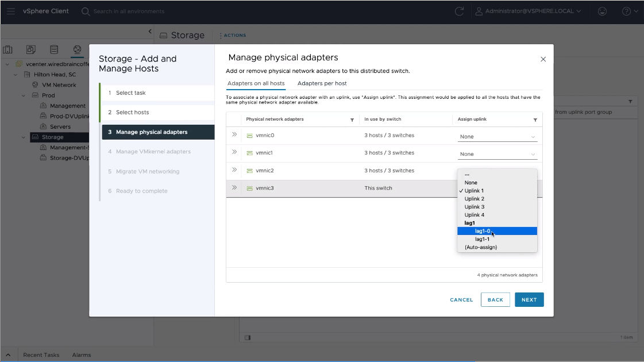
Task: Open the hamburger navigation menu
Action: coord(10,11)
